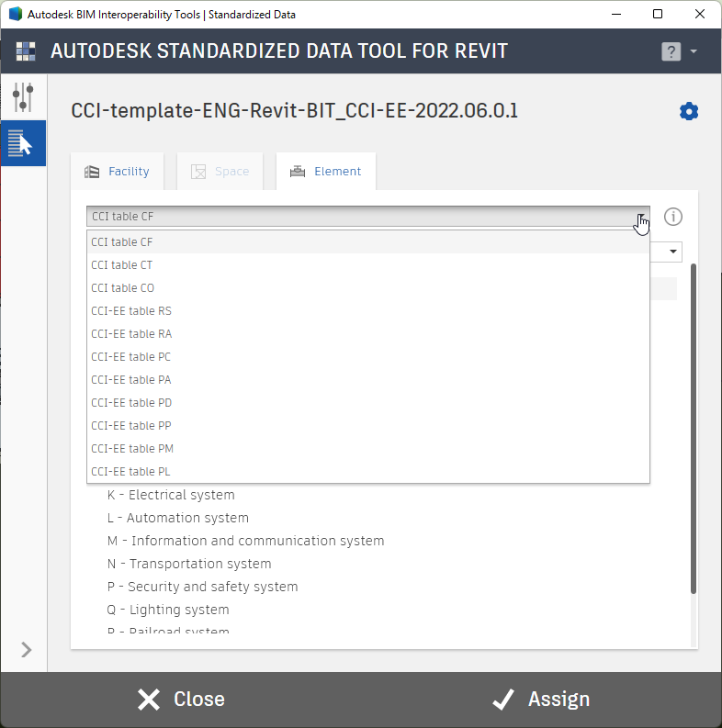Expand the sidebar with the chevron arrow

point(26,650)
